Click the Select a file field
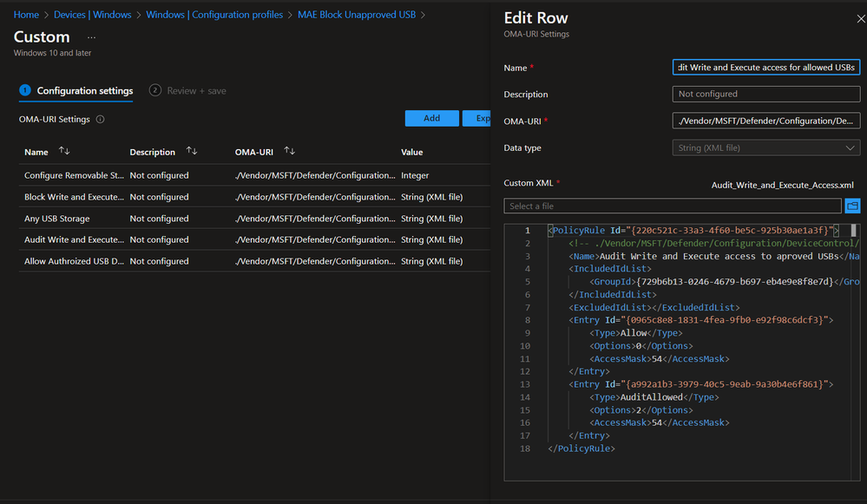This screenshot has width=867, height=504. pos(673,206)
